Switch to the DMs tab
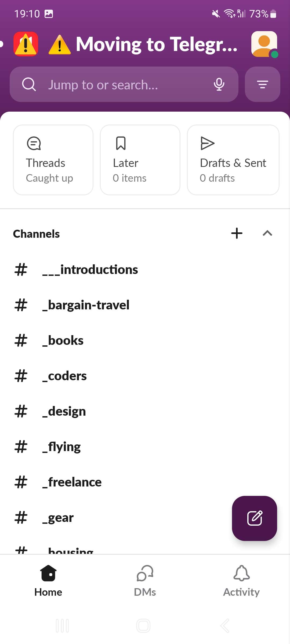 [x=145, y=581]
